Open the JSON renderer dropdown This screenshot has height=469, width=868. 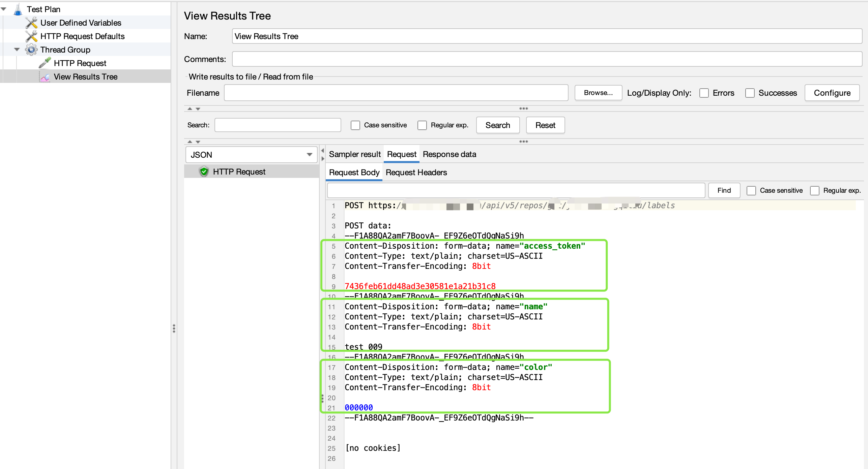click(251, 155)
